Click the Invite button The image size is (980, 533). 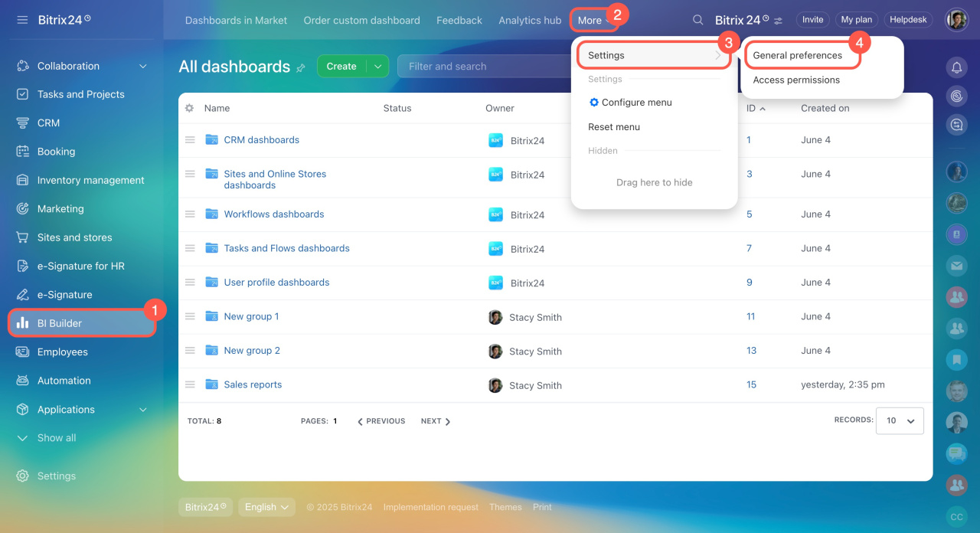point(813,20)
